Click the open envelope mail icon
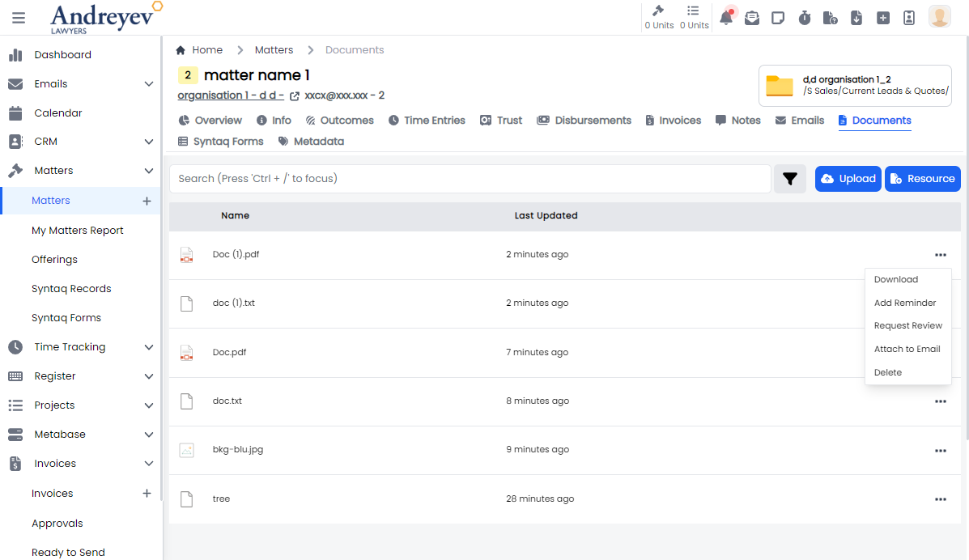969x560 pixels. click(752, 18)
